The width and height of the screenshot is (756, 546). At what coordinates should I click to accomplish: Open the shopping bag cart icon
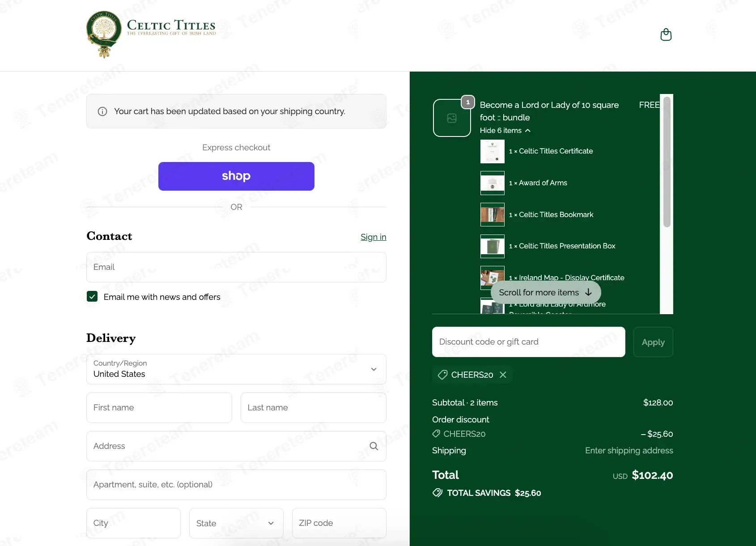coord(666,35)
